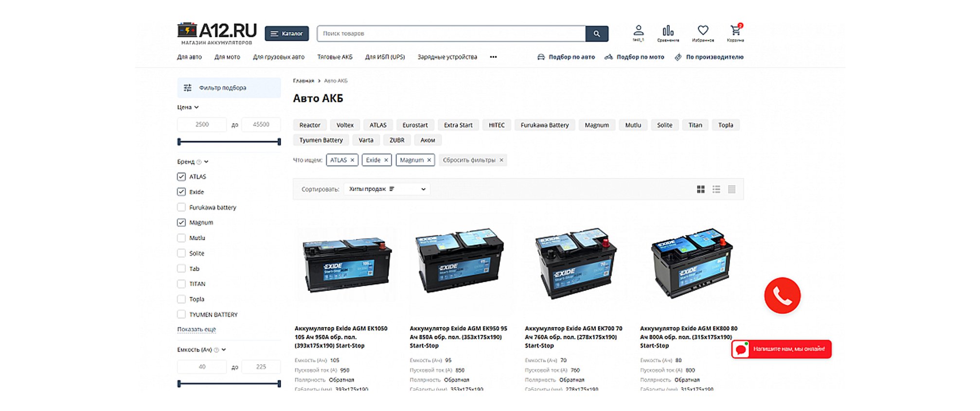Open the shopping cart icon
Viewport: 980px width, 411px height.
735,31
